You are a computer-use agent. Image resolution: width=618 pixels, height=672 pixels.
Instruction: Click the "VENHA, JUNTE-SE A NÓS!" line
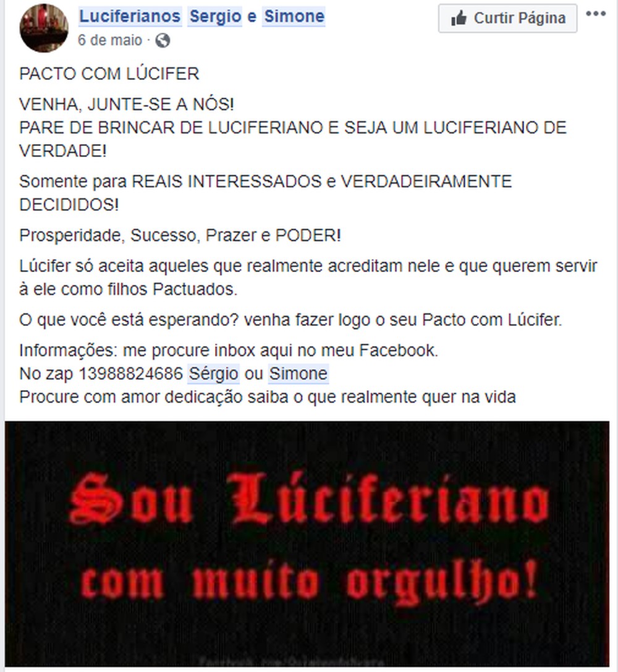click(127, 104)
